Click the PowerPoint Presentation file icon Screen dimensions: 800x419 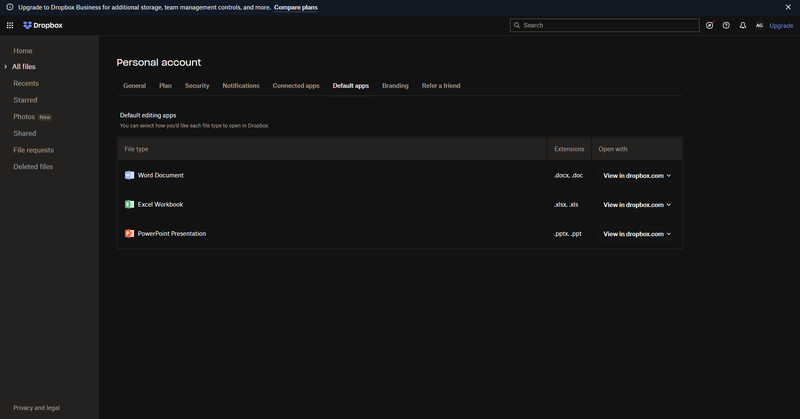click(129, 233)
